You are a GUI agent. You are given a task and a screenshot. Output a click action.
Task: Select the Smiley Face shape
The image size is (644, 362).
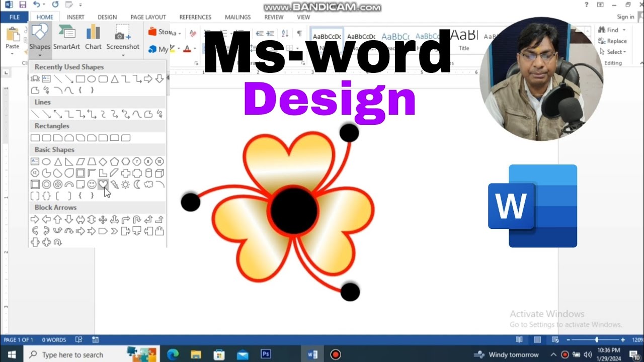[x=92, y=185]
